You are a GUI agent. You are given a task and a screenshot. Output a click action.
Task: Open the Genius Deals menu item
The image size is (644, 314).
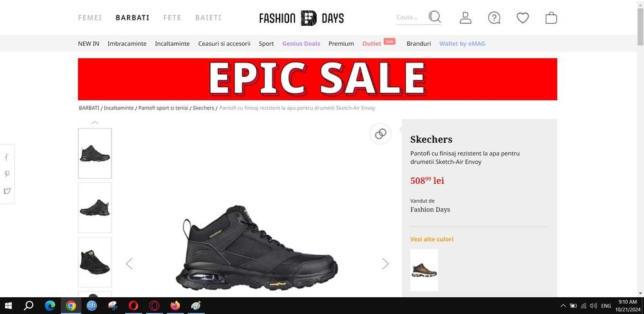(301, 44)
